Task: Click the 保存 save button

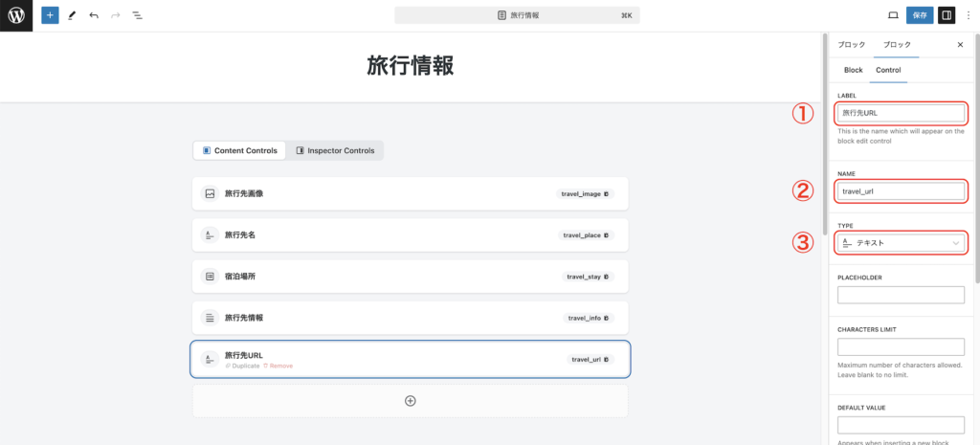Action: tap(920, 16)
